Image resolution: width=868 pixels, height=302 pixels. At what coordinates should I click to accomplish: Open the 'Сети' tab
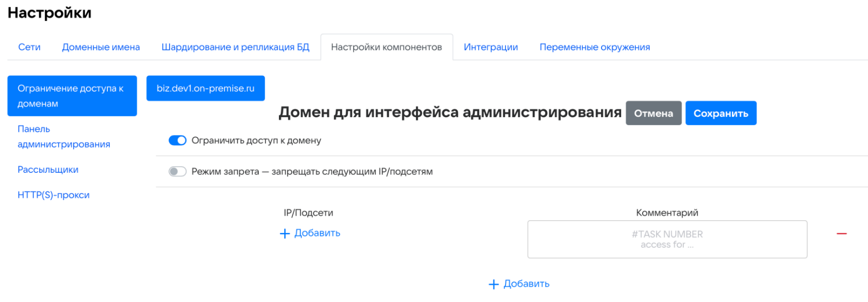[29, 47]
